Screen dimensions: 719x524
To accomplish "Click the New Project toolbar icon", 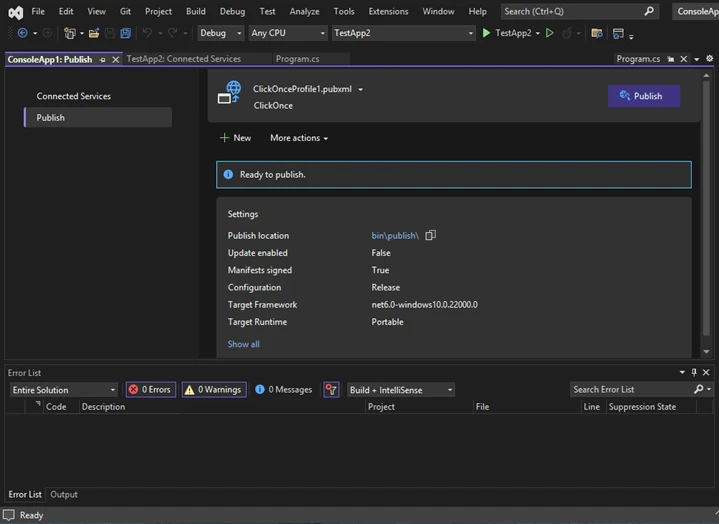I will (70, 33).
